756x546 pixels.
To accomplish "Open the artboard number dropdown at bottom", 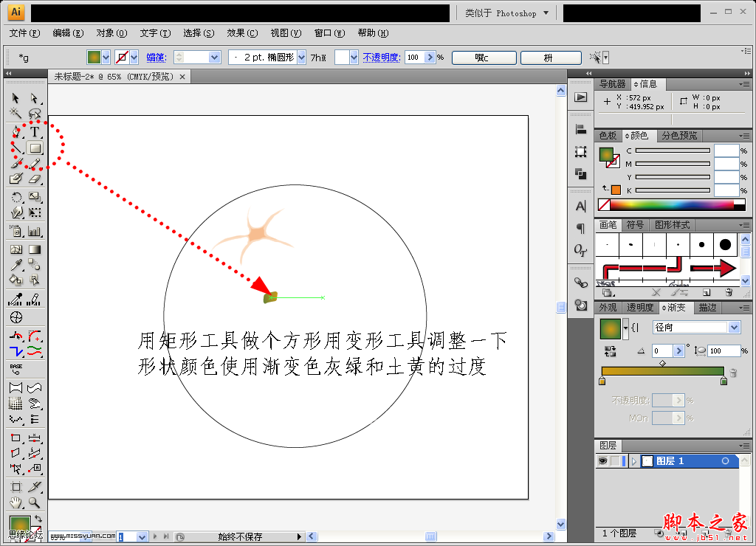I will [142, 537].
